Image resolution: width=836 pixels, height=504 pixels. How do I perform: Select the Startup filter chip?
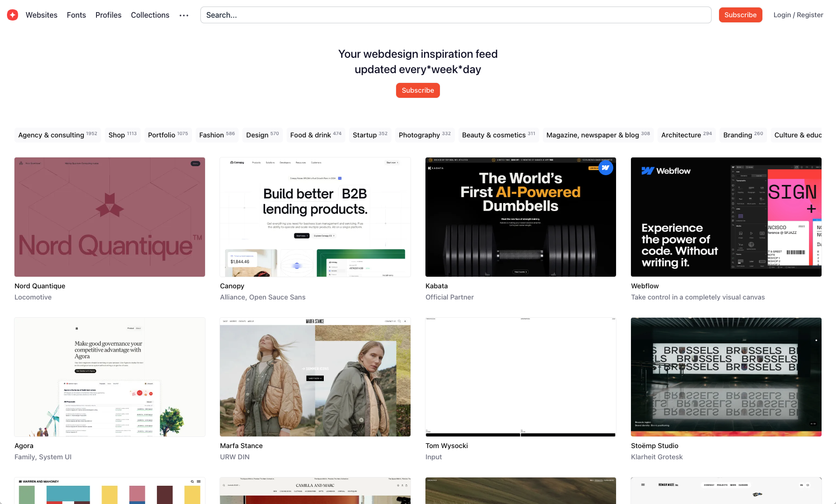pos(370,135)
